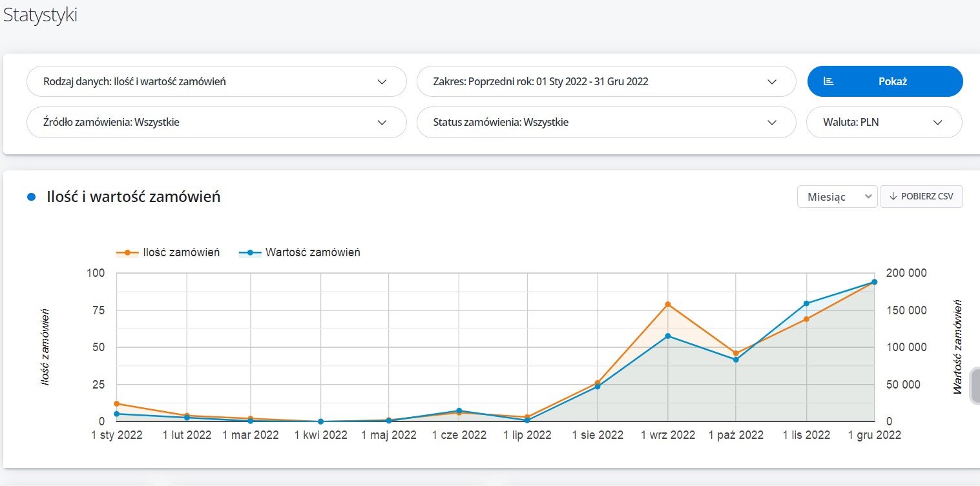Image resolution: width=980 pixels, height=486 pixels.
Task: Click the Statystyki page heading
Action: [x=40, y=15]
